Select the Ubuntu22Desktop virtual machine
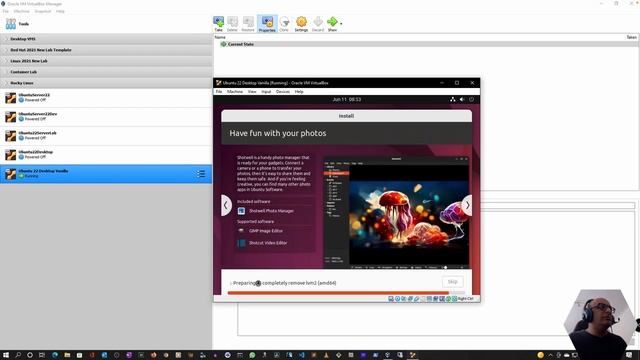The height and width of the screenshot is (360, 640). click(106, 155)
